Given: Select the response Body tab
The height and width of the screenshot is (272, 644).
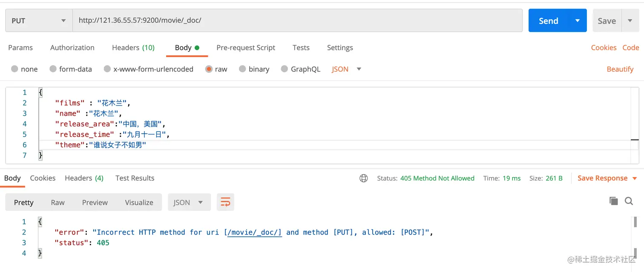Looking at the screenshot, I should 12,178.
